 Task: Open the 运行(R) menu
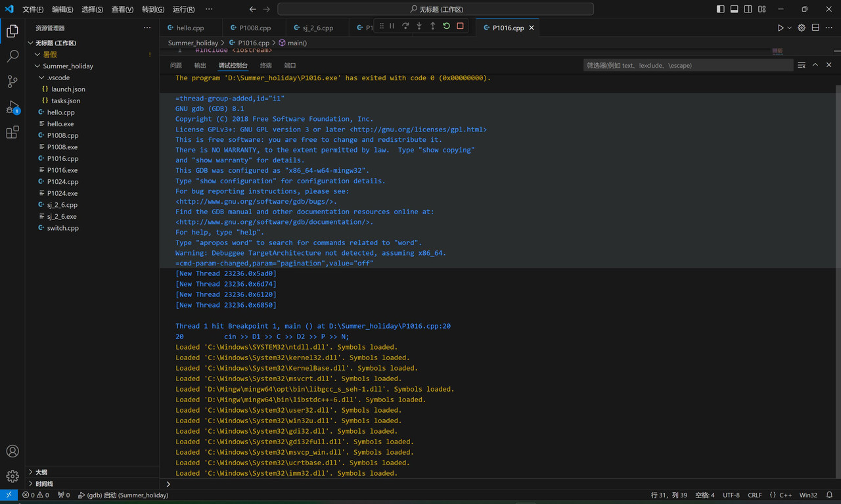tap(183, 9)
